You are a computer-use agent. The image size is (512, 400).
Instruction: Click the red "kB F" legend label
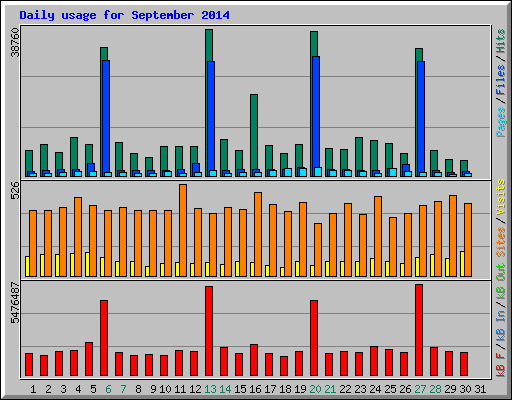[501, 365]
